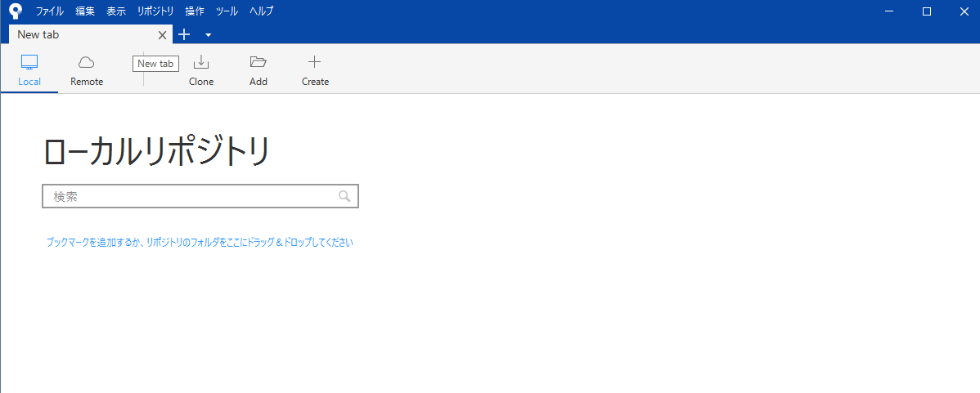Close the Sourcetree window
Viewport: 980px width, 393px height.
964,11
